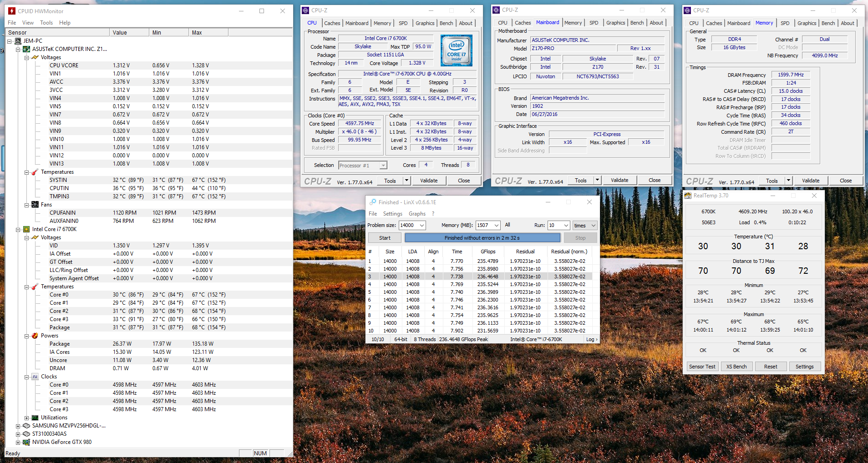Click the Voltages icon under ASUSTeK COMPUTER INC.

pos(35,57)
